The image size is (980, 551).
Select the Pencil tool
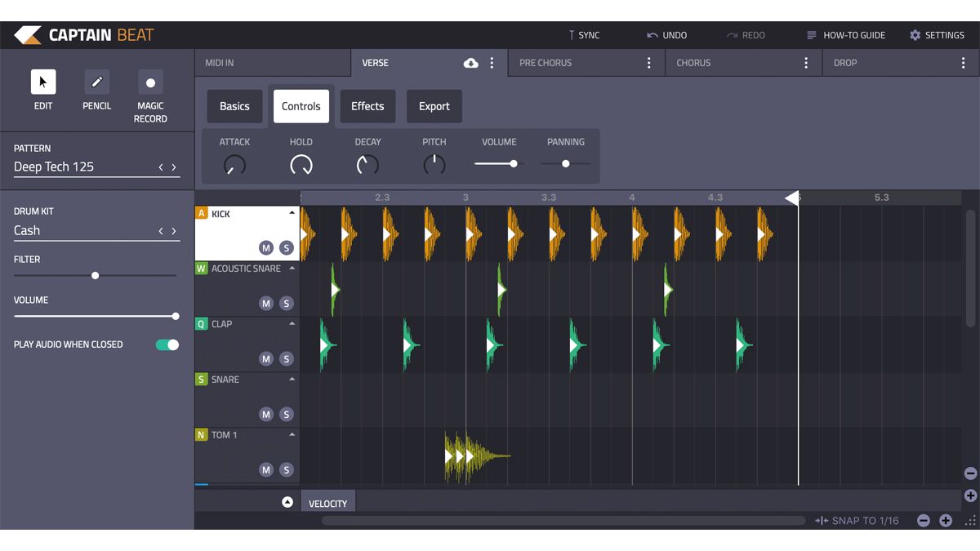tap(97, 82)
